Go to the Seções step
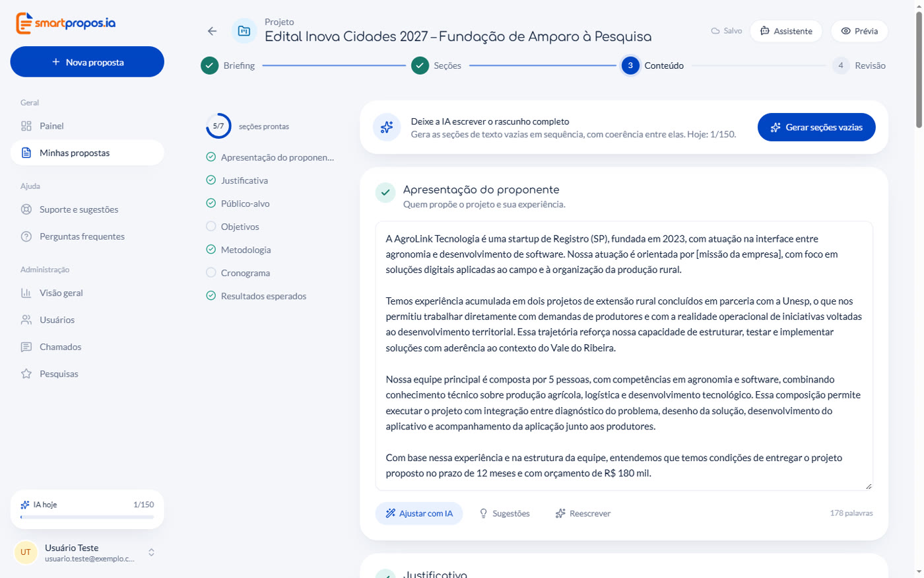The height and width of the screenshot is (578, 924). 436,65
